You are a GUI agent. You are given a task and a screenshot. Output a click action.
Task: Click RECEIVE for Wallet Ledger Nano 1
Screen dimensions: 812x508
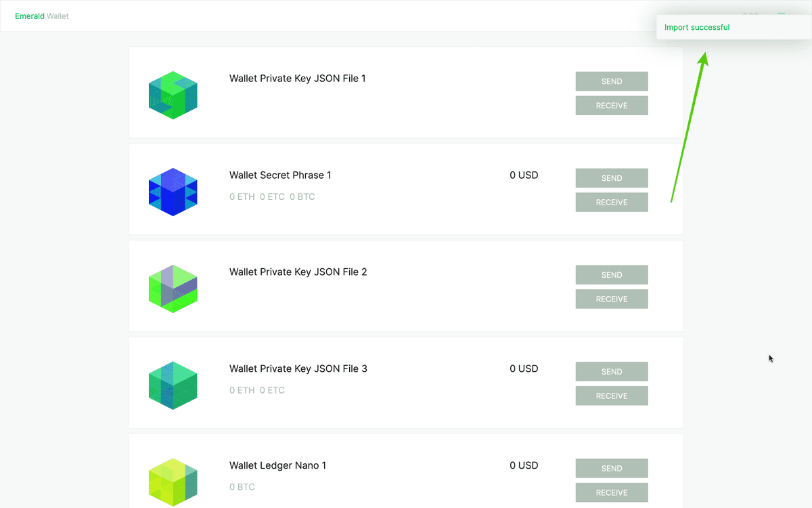[612, 492]
